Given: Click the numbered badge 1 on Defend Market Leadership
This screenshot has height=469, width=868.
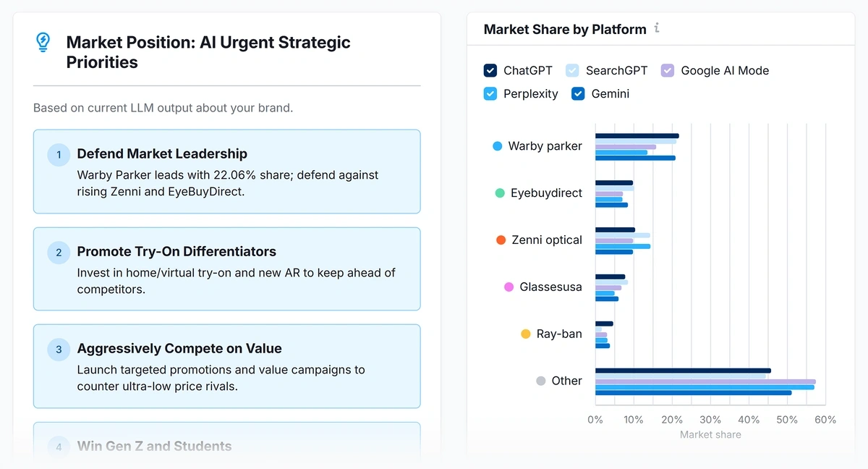Looking at the screenshot, I should click(x=58, y=154).
